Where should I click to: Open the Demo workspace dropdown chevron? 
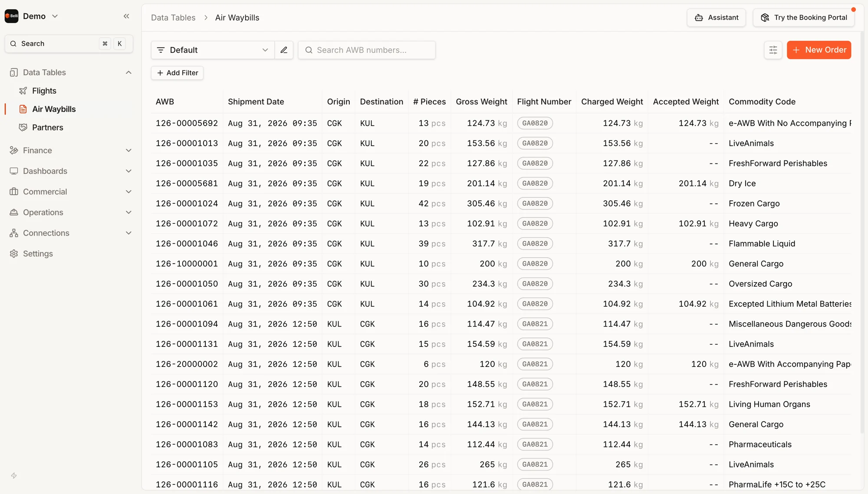coord(55,16)
